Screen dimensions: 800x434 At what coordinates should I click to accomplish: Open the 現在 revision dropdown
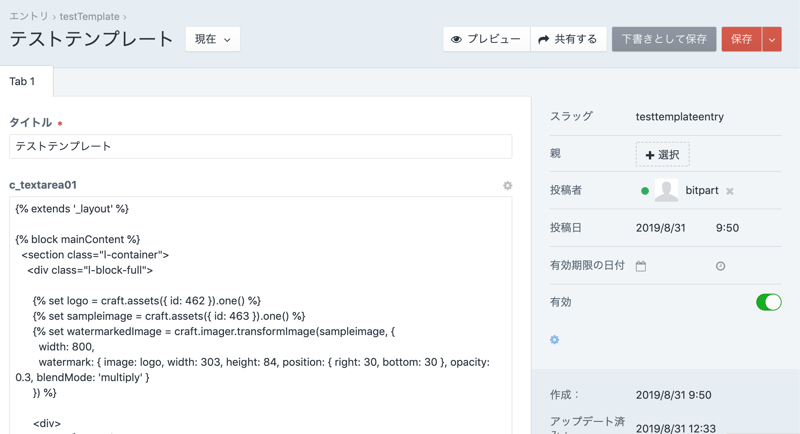coord(213,40)
